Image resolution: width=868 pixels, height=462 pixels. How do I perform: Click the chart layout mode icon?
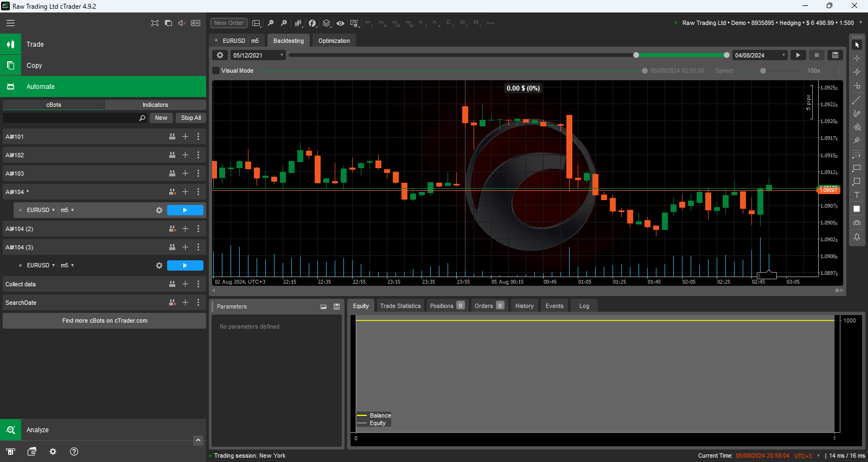click(x=257, y=23)
